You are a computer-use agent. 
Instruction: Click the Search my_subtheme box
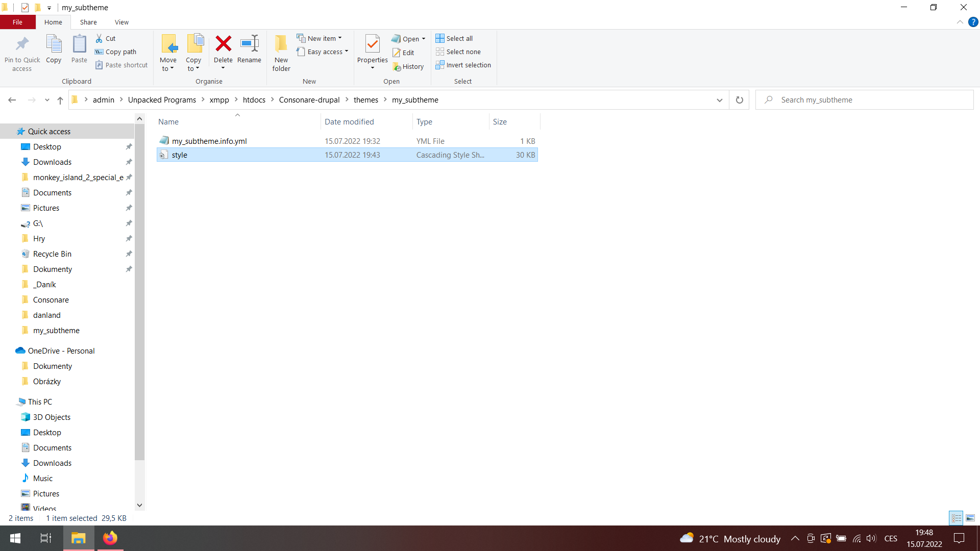click(x=865, y=100)
